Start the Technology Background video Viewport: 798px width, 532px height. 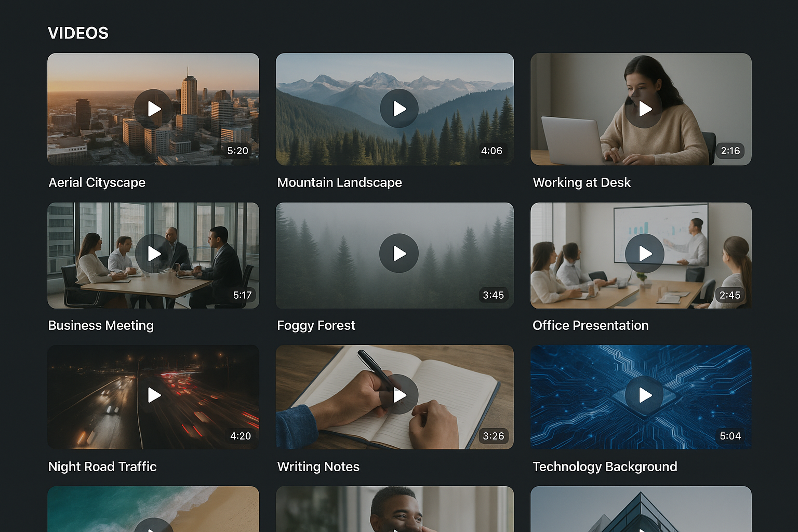(x=644, y=395)
